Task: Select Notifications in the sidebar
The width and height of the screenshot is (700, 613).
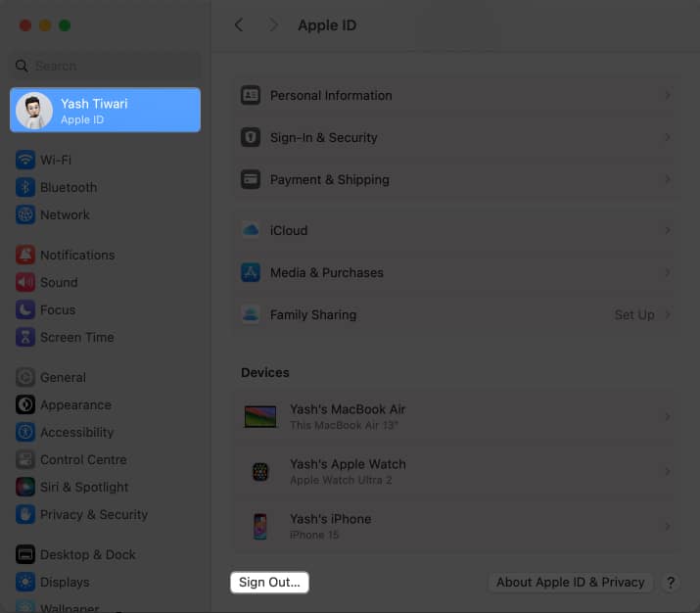Action: pos(106,255)
